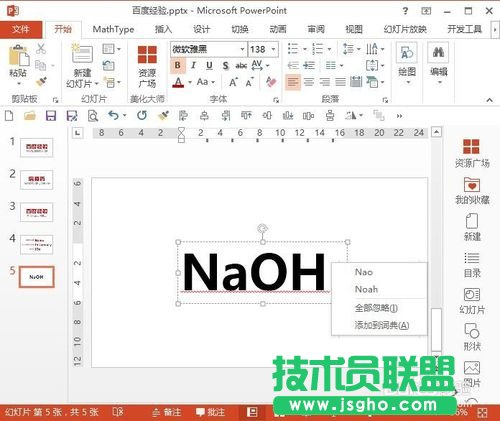
Task: Expand the numbering list dropdown
Action: [x=329, y=49]
